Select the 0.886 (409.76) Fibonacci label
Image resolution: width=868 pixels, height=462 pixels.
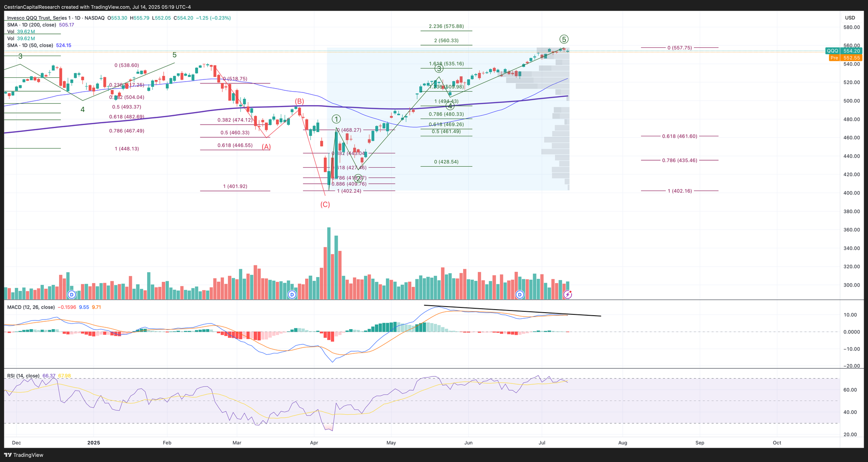click(x=349, y=184)
